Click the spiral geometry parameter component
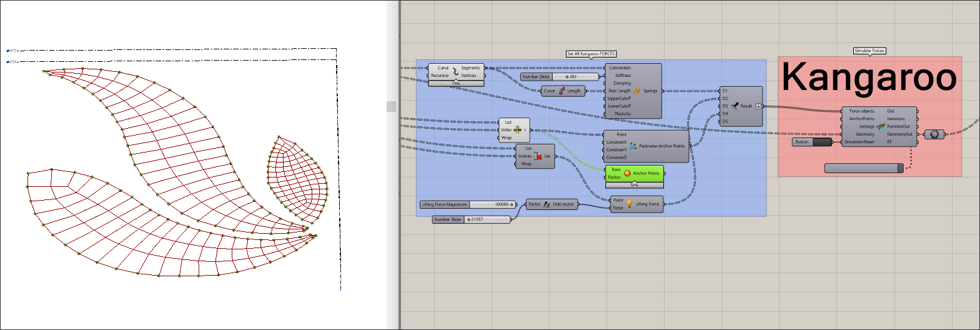 pos(934,134)
